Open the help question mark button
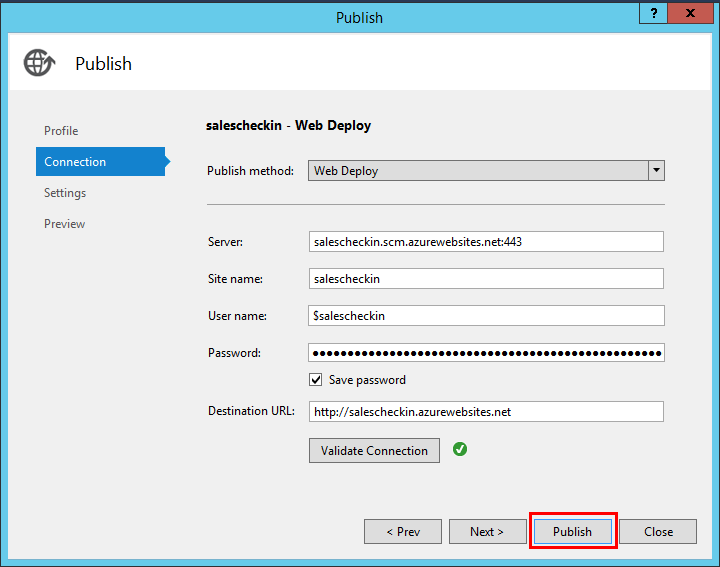720x567 pixels. point(653,13)
